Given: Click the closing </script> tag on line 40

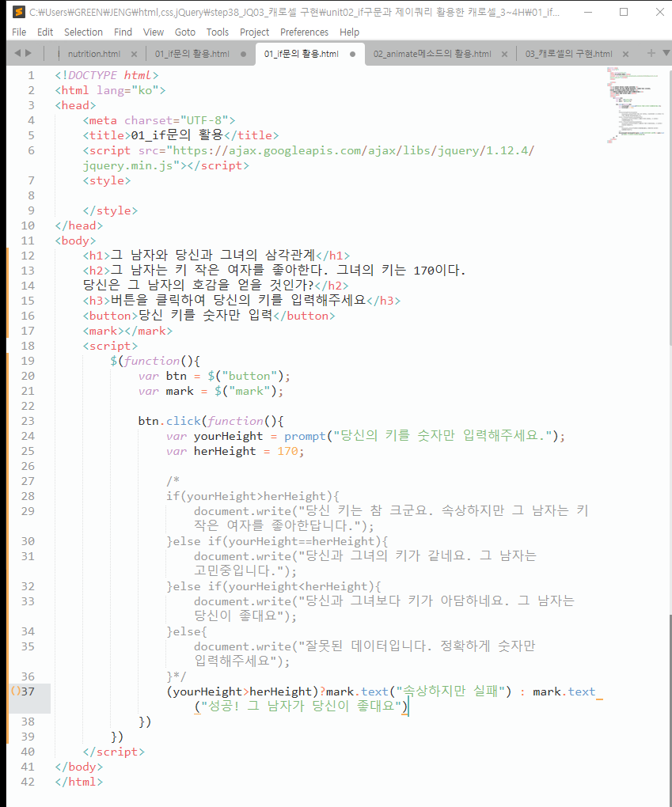Looking at the screenshot, I should point(114,752).
